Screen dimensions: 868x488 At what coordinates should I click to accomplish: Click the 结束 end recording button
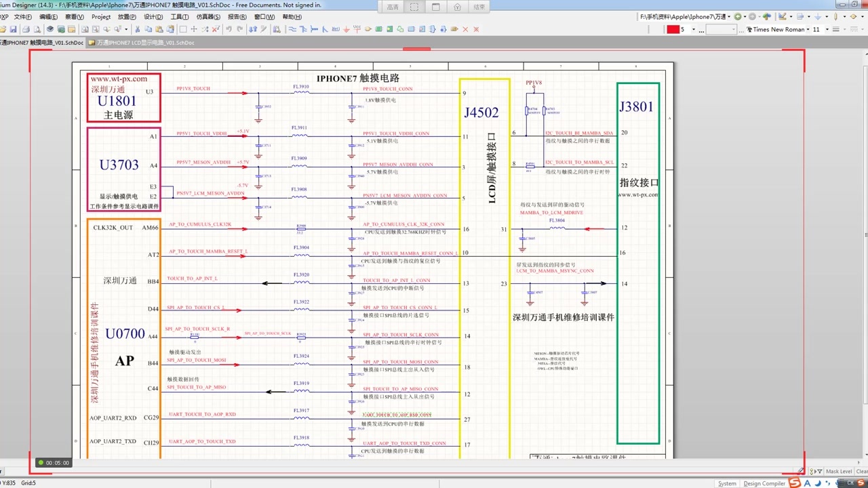coord(479,7)
